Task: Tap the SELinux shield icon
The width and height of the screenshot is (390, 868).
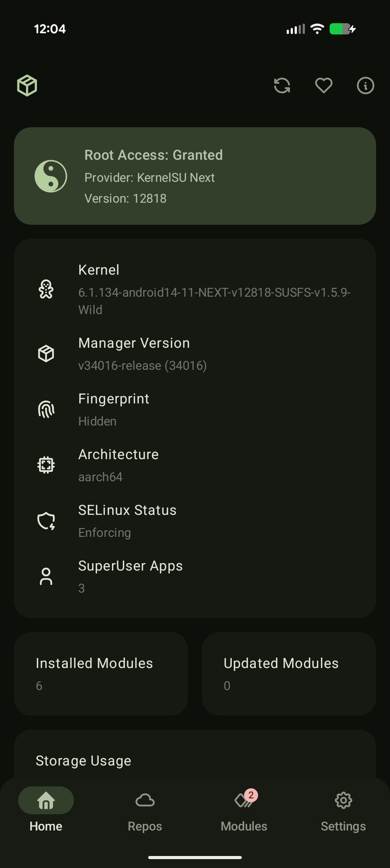Action: pyautogui.click(x=46, y=521)
